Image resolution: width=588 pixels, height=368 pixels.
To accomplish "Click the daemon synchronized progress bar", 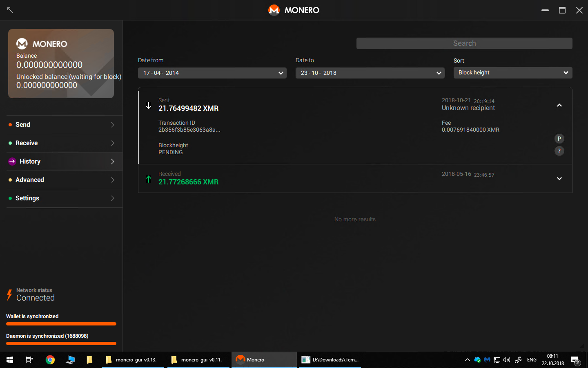I will click(61, 343).
